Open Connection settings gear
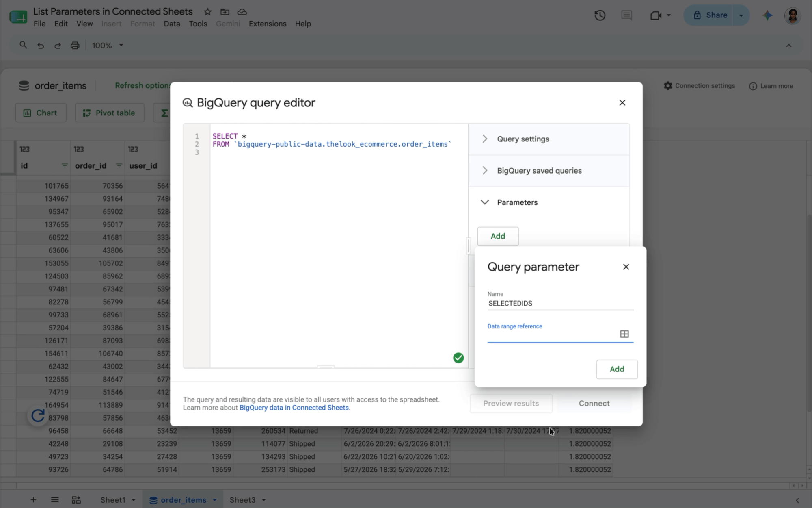 (668, 86)
